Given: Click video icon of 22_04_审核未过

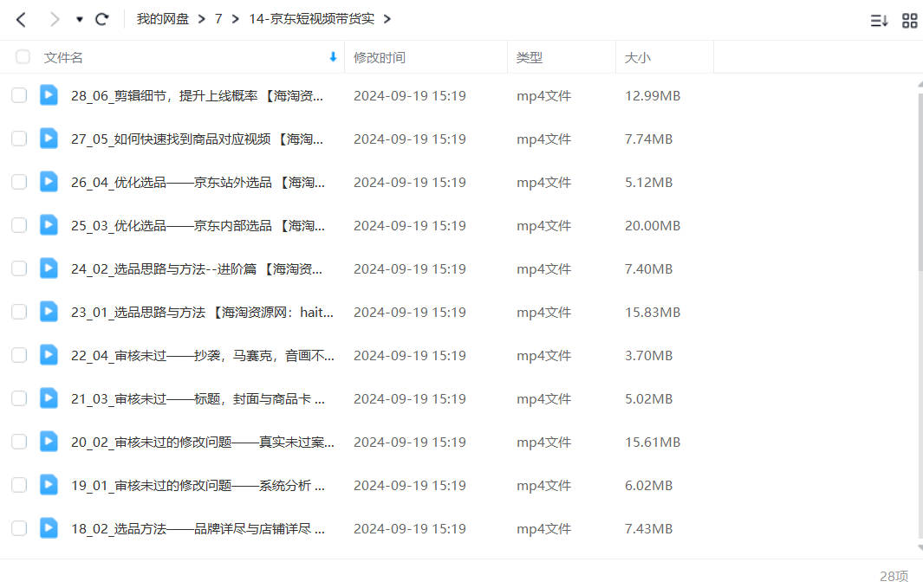Looking at the screenshot, I should [x=49, y=354].
